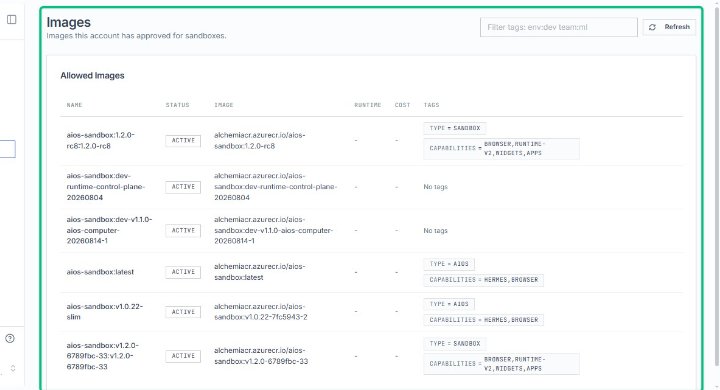Select the aios-sandbox:1.2.0-rc8 image name
The width and height of the screenshot is (720, 390).
(x=101, y=141)
